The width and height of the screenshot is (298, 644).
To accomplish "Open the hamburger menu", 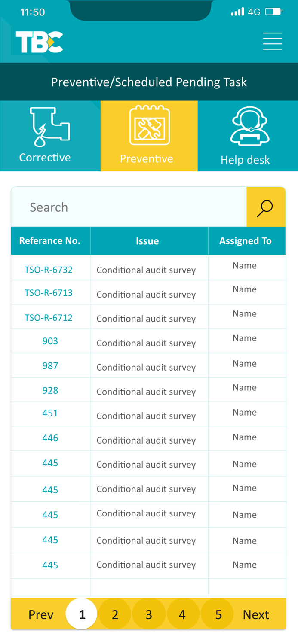I will coord(272,41).
